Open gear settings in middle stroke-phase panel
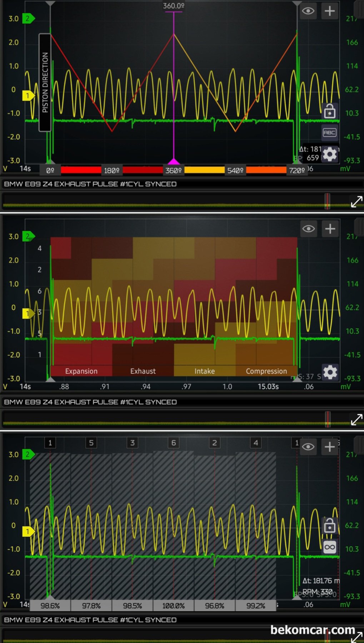 point(330,372)
